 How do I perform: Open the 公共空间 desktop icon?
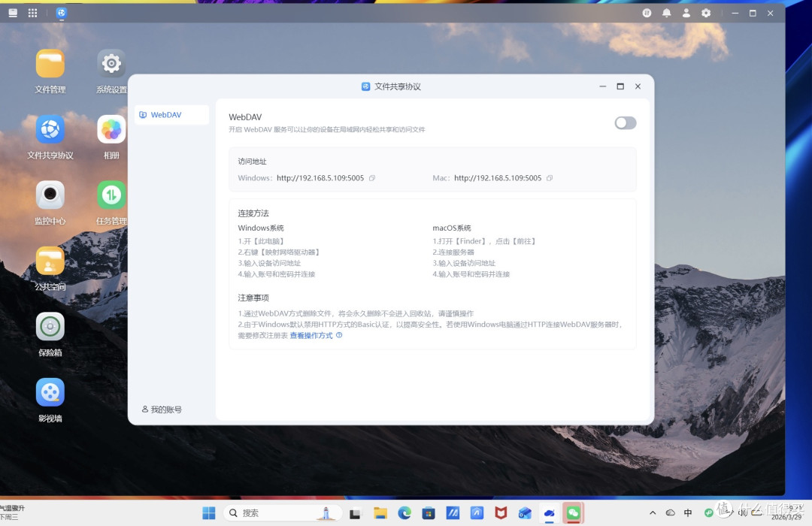[50, 270]
